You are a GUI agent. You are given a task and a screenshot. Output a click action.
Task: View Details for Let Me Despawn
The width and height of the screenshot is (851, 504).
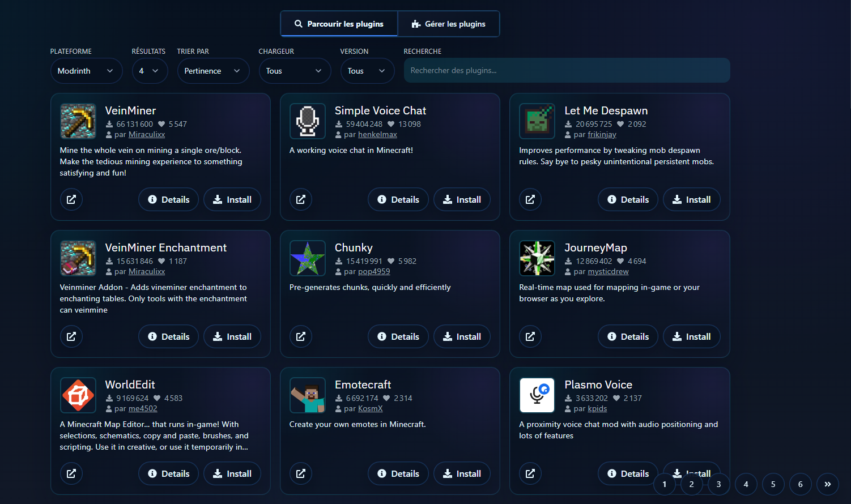coord(628,199)
